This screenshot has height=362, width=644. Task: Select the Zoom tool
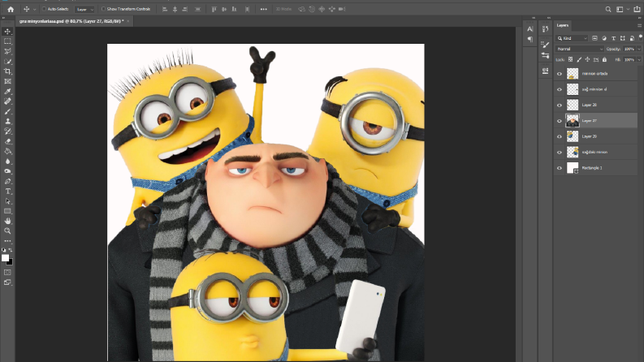pos(7,231)
